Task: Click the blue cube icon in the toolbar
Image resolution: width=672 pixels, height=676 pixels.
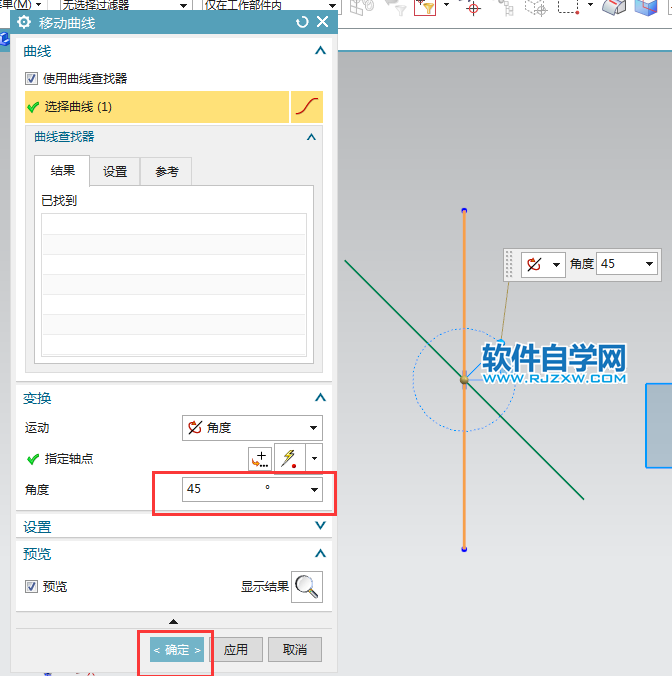Action: tap(646, 8)
